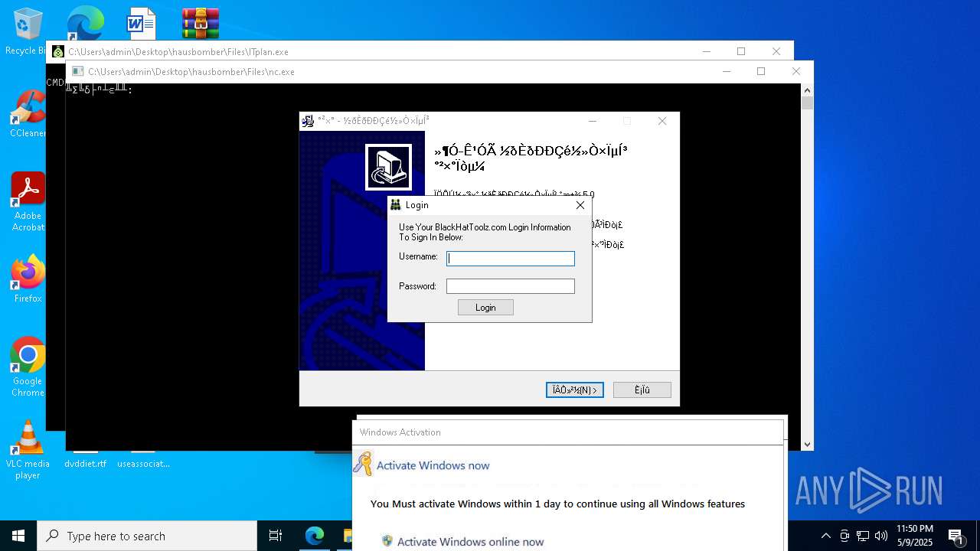980x551 pixels.
Task: Click the Next (N) > button in the installer
Action: click(575, 390)
